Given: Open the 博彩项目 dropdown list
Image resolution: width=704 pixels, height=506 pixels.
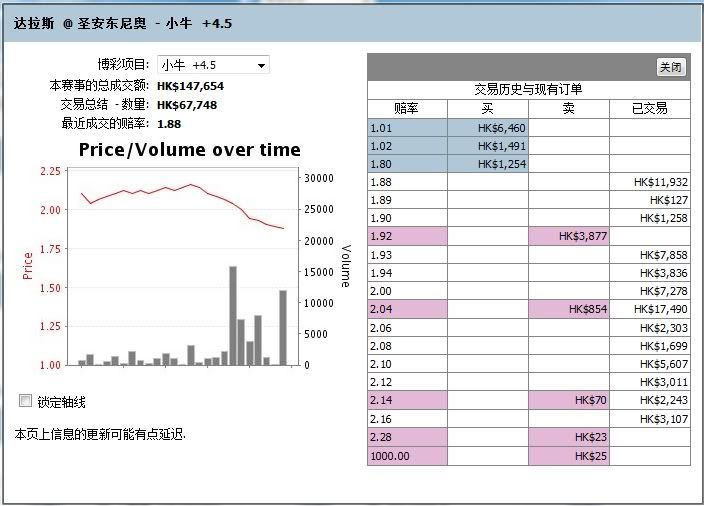Looking at the screenshot, I should 213,65.
